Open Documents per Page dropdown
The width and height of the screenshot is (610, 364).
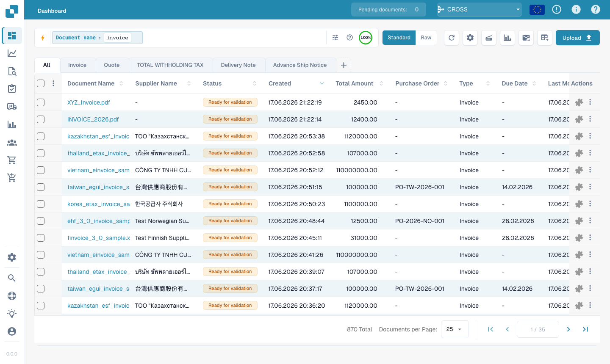(455, 329)
